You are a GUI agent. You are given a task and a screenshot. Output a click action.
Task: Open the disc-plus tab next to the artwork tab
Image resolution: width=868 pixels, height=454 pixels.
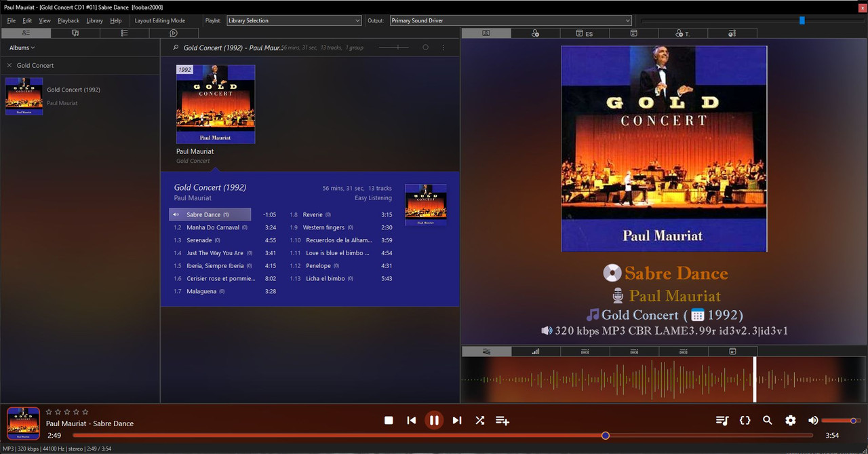(536, 33)
